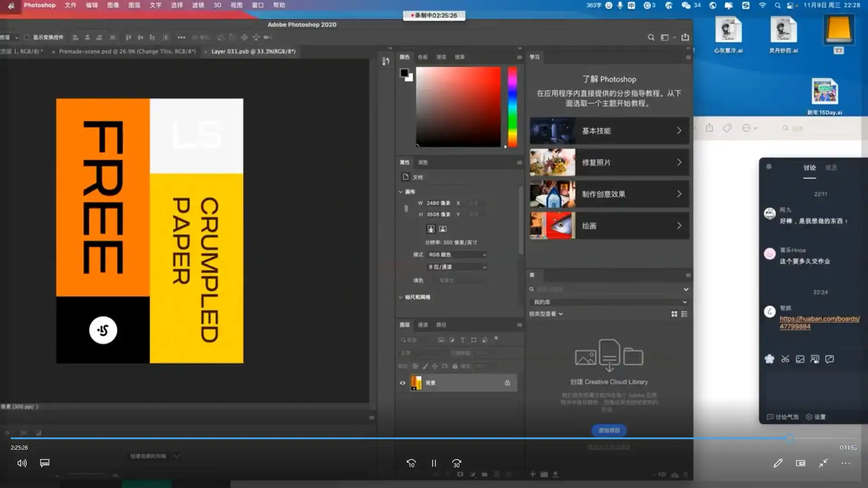Click the shape layers filter icon
The image size is (868, 488).
474,340
